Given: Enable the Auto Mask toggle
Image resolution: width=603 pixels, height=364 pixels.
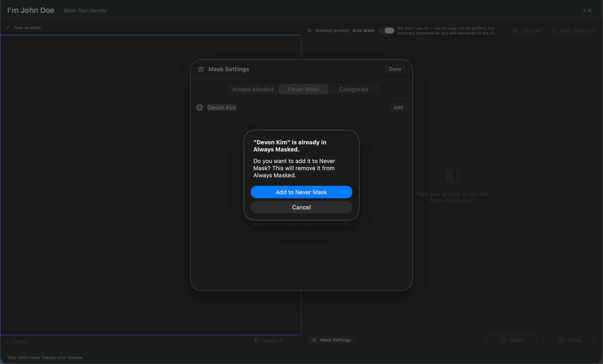Looking at the screenshot, I should (387, 30).
